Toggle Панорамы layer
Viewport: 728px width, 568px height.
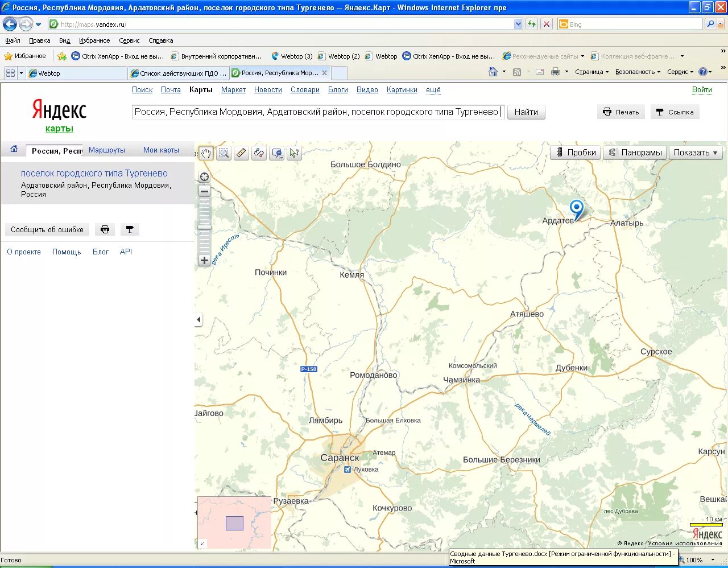click(x=635, y=153)
